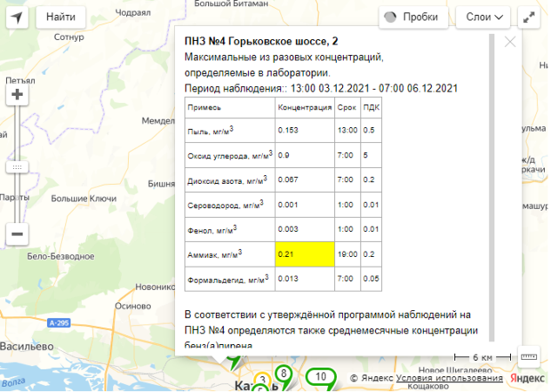The image size is (551, 392).
Task: Toggle the Пробки traffic layer
Action: point(415,17)
